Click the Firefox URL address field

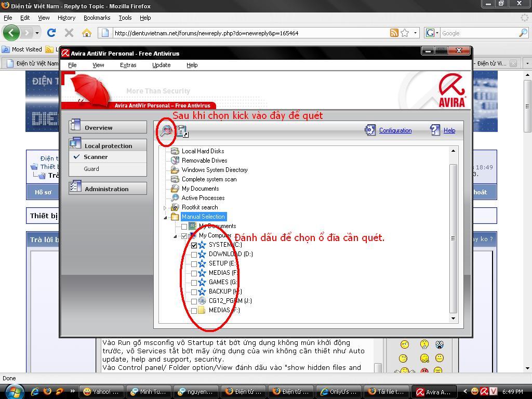coord(251,33)
